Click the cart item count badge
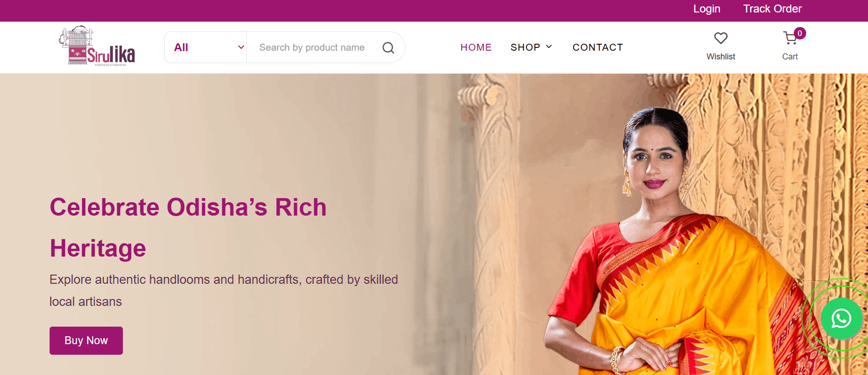Screen dimensions: 868x375 tap(800, 33)
